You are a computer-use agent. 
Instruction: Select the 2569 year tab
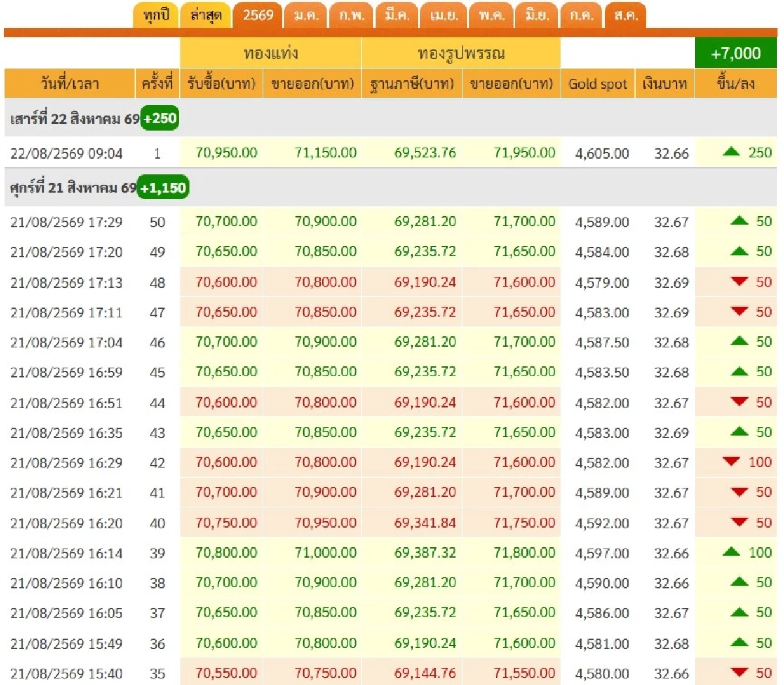258,15
